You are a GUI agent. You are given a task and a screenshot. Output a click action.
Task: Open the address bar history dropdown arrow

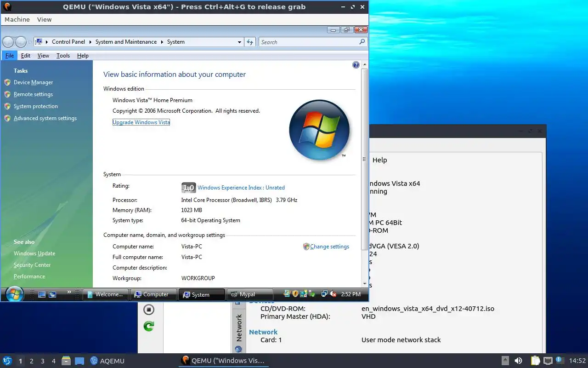(239, 42)
